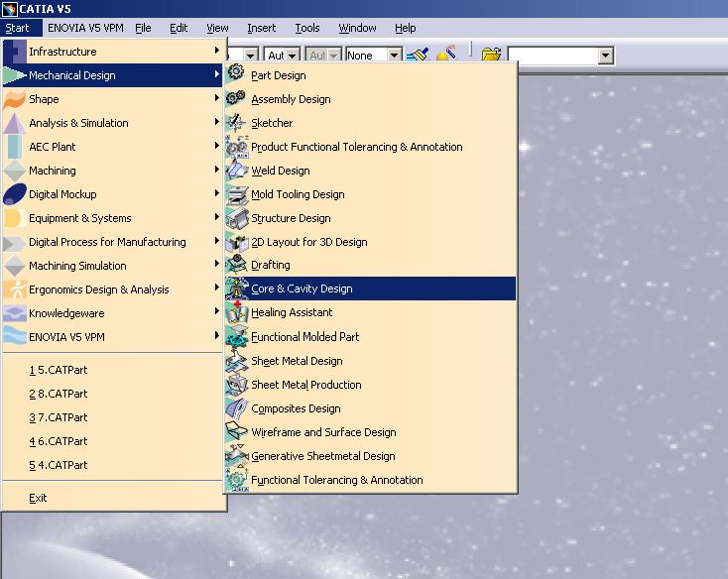Open the empty combo box dropdown arrow
This screenshot has height=579, width=728.
tap(605, 56)
